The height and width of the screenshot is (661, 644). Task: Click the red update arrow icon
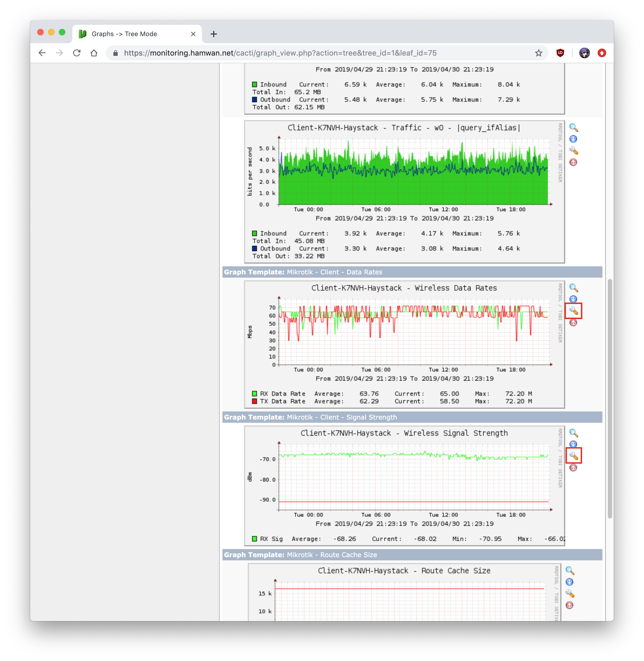point(602,53)
